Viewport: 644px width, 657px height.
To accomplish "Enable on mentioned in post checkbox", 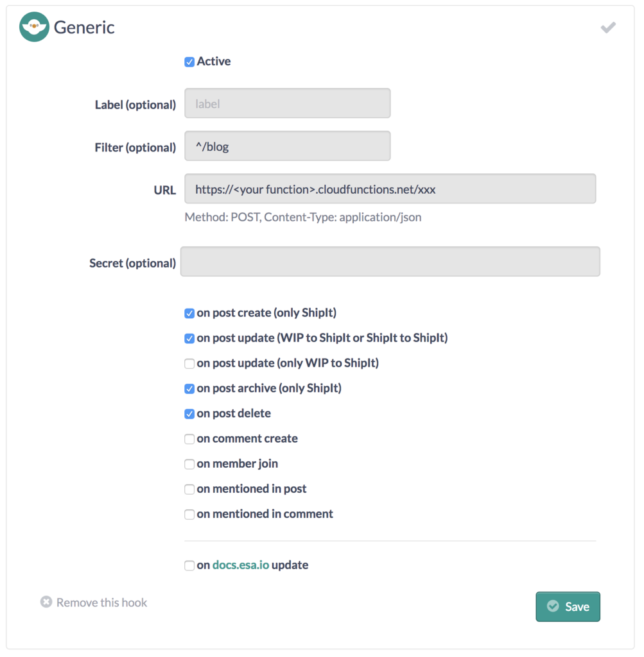I will click(x=189, y=489).
